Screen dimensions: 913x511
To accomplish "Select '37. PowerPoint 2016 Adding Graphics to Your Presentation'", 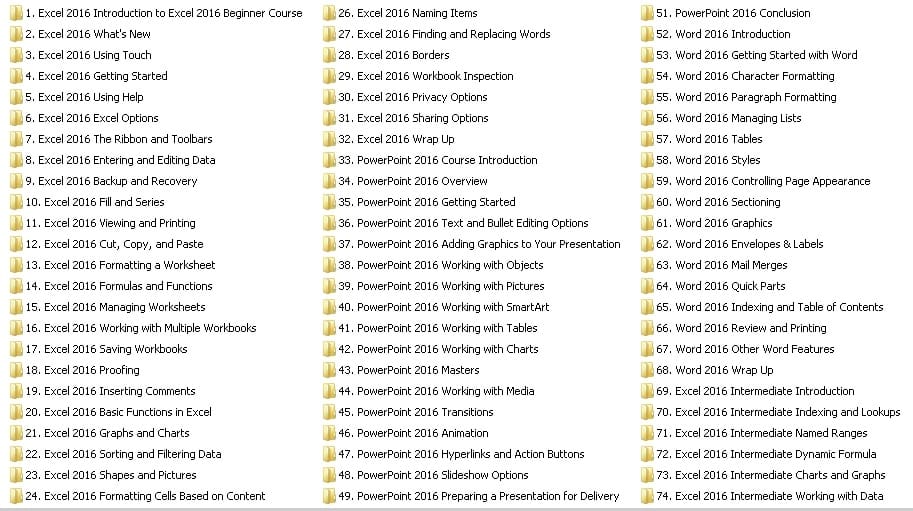I will click(479, 244).
